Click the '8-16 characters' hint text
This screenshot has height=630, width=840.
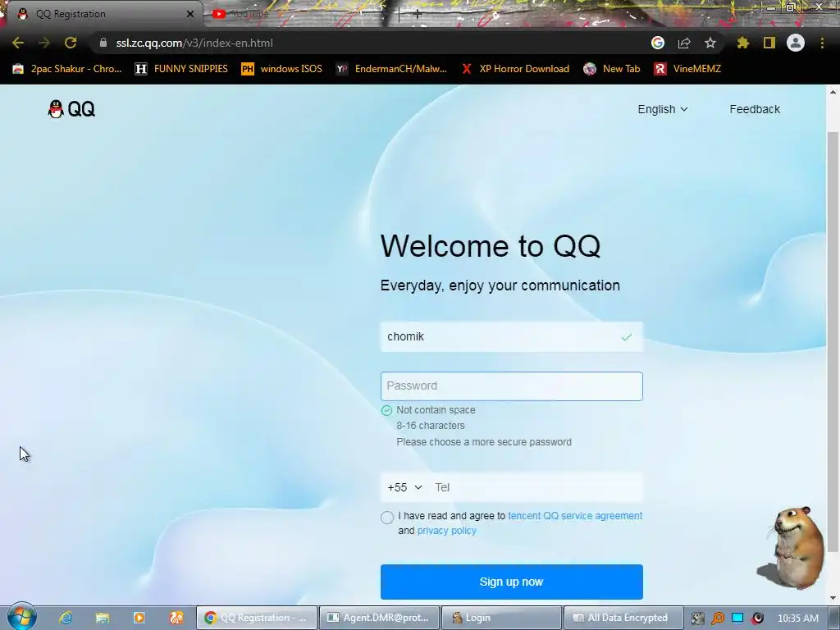430,426
